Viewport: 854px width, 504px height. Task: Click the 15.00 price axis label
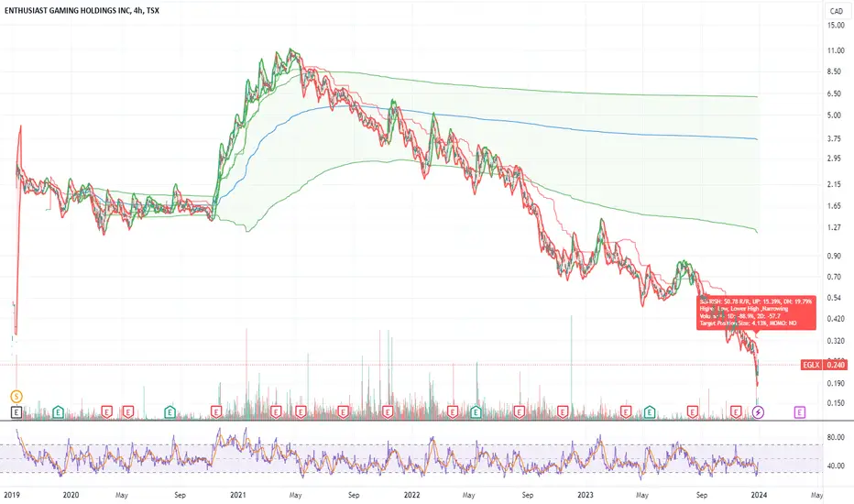836,26
